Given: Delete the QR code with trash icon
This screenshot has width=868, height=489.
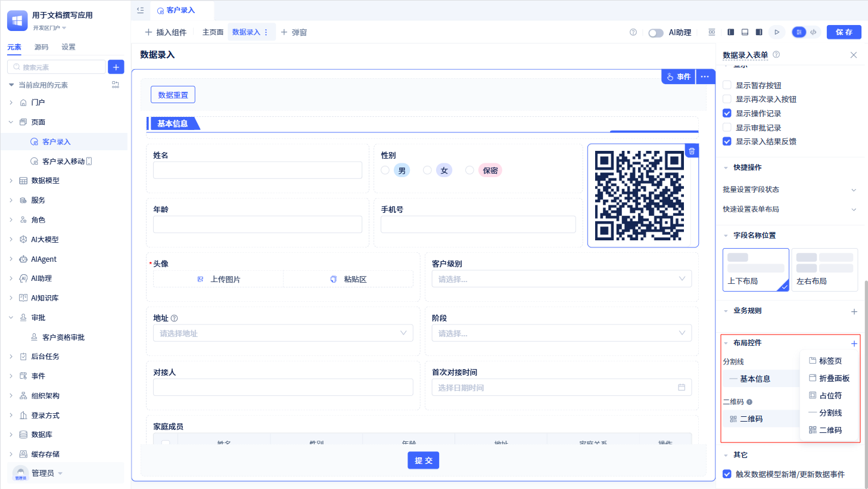Looking at the screenshot, I should click(x=692, y=151).
